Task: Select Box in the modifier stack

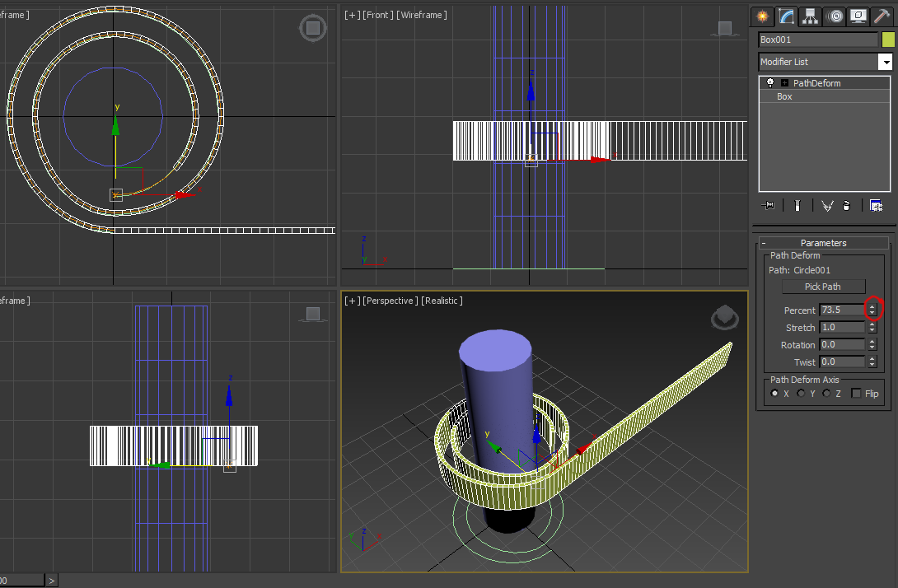Action: click(784, 96)
